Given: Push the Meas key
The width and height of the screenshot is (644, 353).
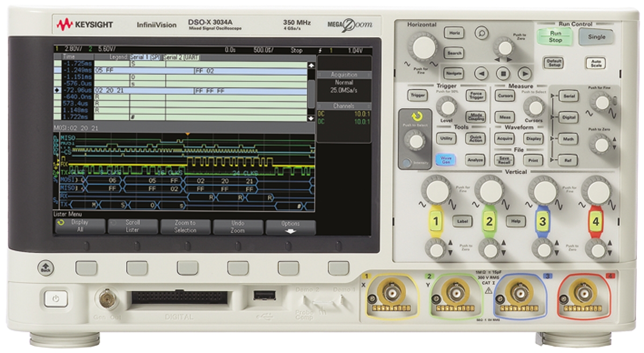Looking at the screenshot, I should [x=504, y=116].
